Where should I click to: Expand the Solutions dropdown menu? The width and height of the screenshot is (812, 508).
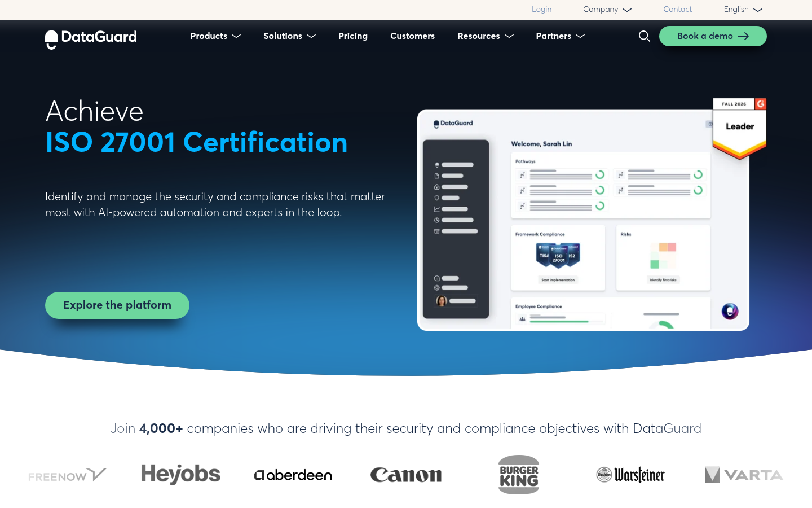coord(289,36)
